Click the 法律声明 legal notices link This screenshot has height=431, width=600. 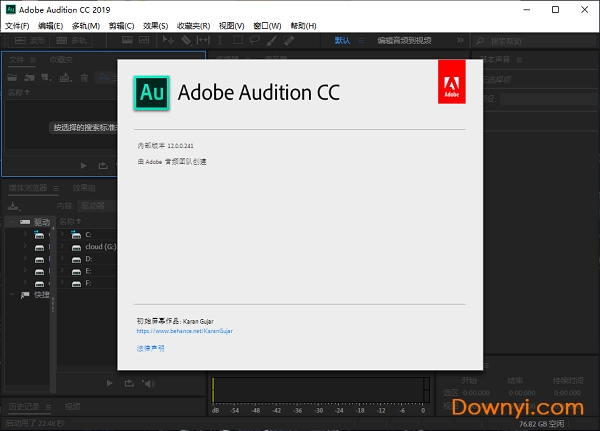[x=151, y=348]
